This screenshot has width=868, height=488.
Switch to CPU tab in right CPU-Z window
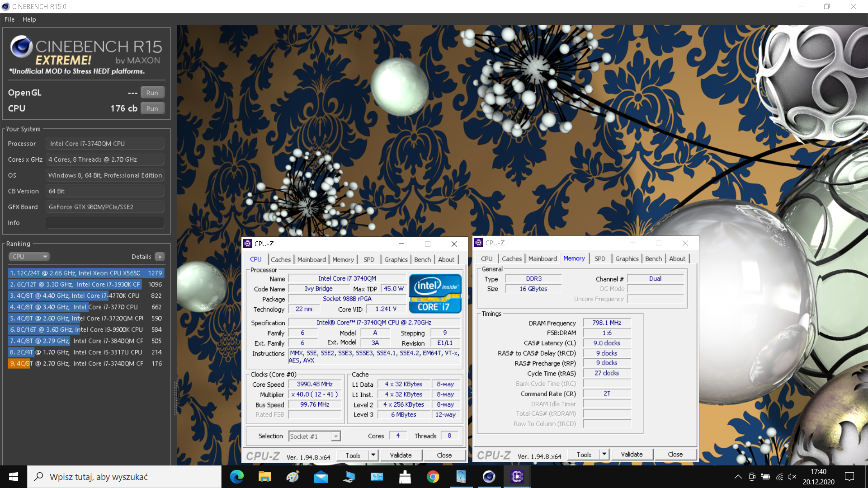[487, 258]
